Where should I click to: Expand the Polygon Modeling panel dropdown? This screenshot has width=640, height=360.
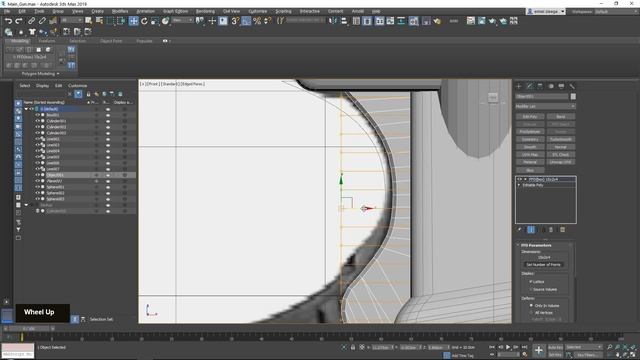click(40, 74)
